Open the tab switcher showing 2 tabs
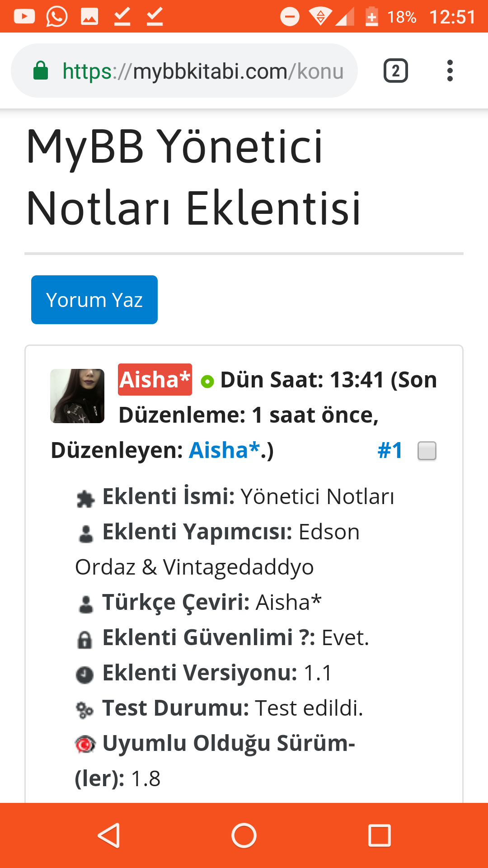488x868 pixels. [396, 71]
